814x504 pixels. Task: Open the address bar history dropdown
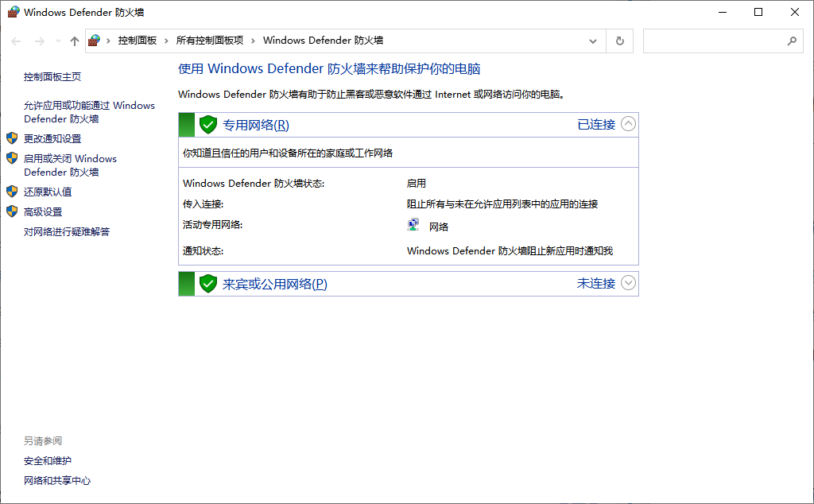point(593,41)
